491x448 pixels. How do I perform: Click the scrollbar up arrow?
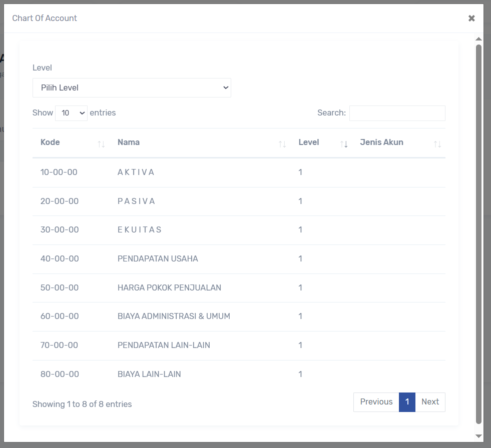(x=478, y=39)
